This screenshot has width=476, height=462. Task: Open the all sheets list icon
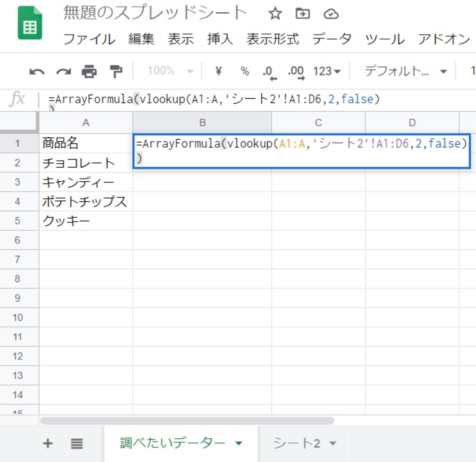point(77,444)
